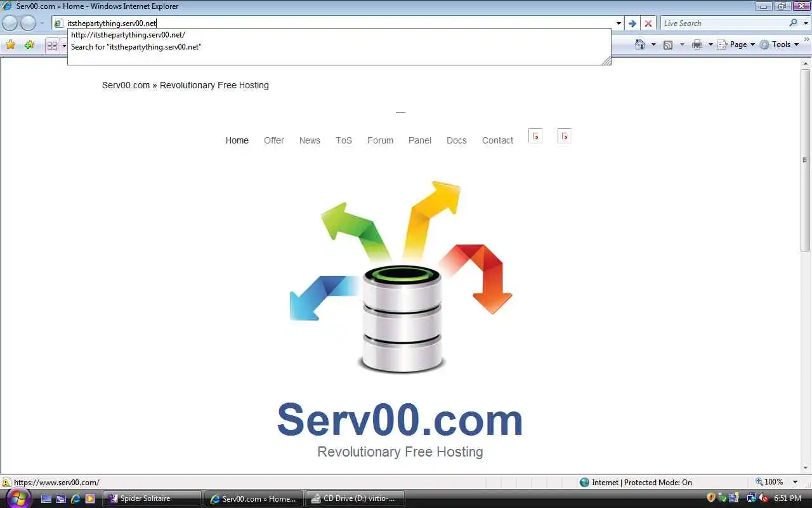This screenshot has height=508, width=812.
Task: Visit the Forum nav link
Action: (x=380, y=140)
